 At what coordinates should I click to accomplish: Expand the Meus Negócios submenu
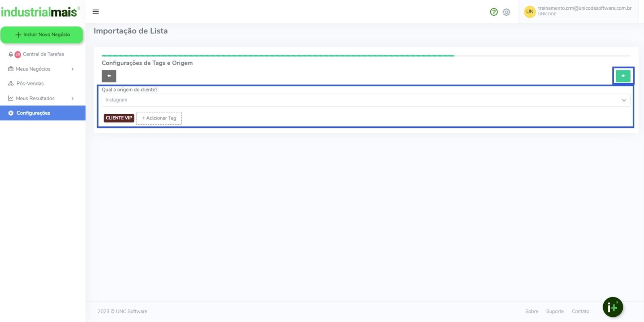(72, 69)
